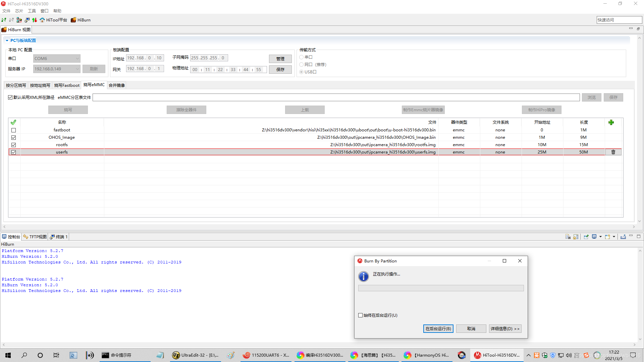This screenshot has width=644, height=362.
Task: Click the 取消 button in Burn dialog
Action: (x=471, y=329)
